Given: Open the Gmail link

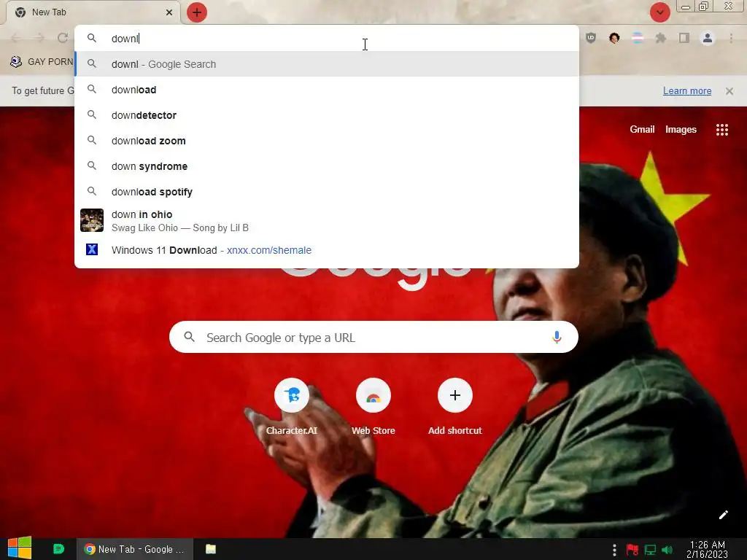Looking at the screenshot, I should click(x=642, y=130).
